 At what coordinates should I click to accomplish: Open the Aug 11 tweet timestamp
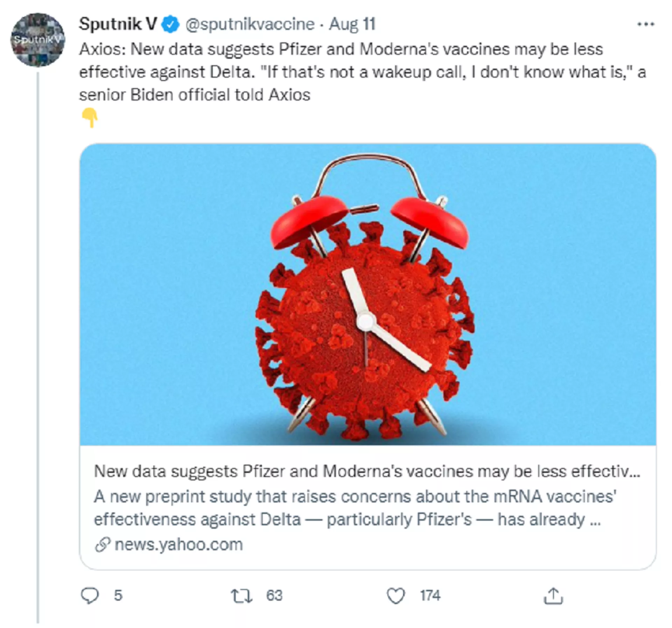pyautogui.click(x=352, y=24)
